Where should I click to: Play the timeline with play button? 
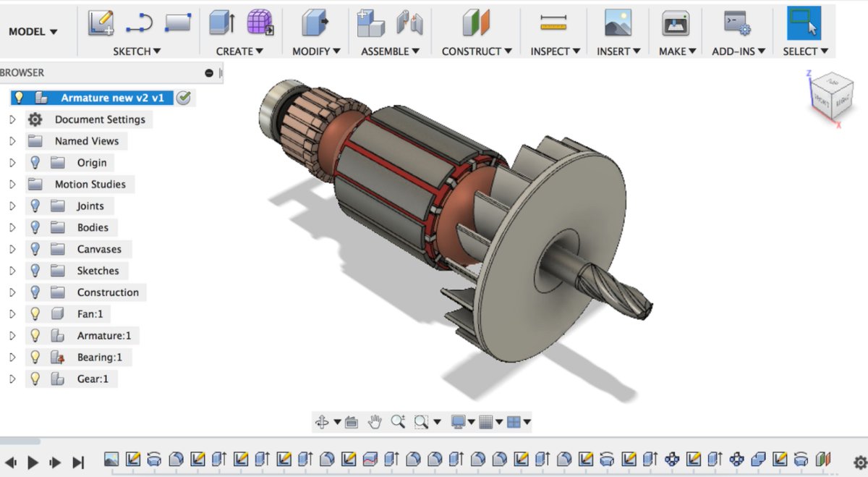(33, 462)
